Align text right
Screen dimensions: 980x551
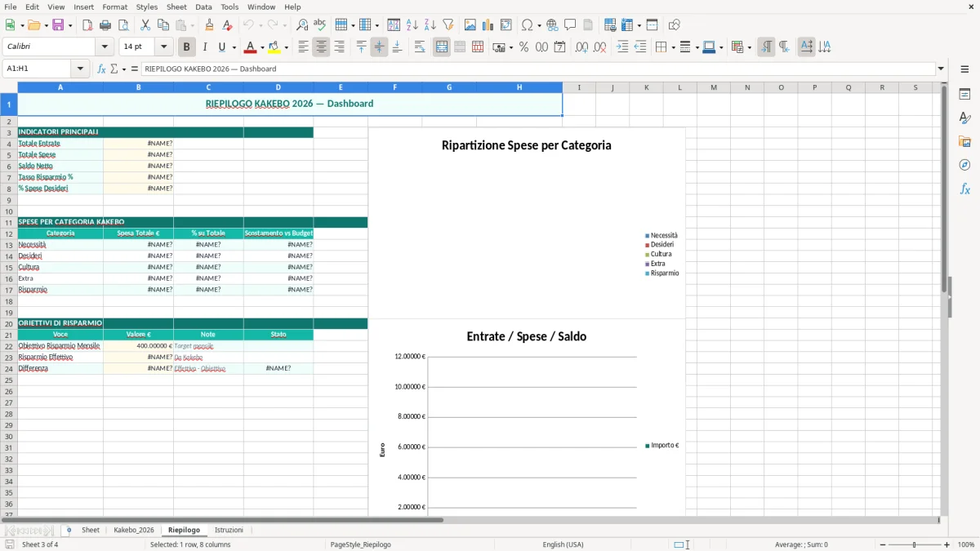339,47
